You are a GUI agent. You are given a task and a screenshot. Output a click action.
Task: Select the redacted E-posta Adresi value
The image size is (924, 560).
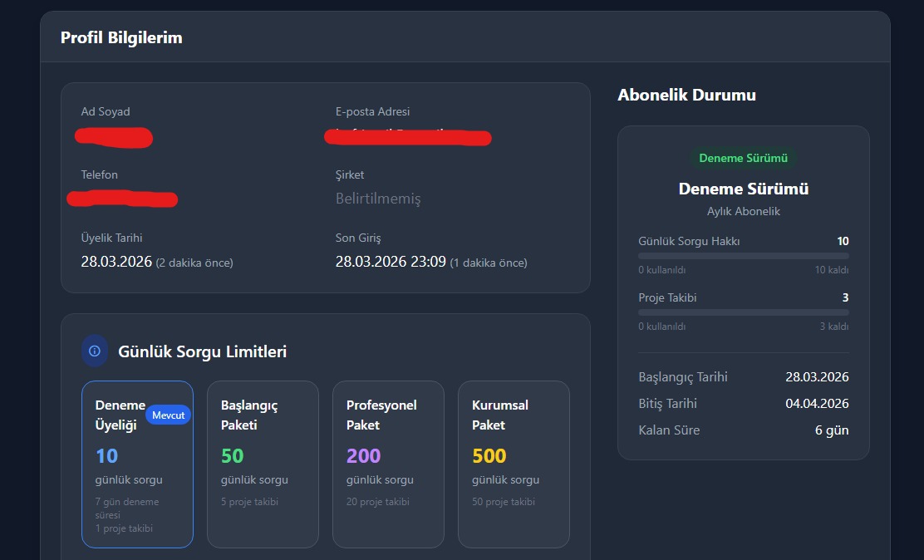click(408, 137)
